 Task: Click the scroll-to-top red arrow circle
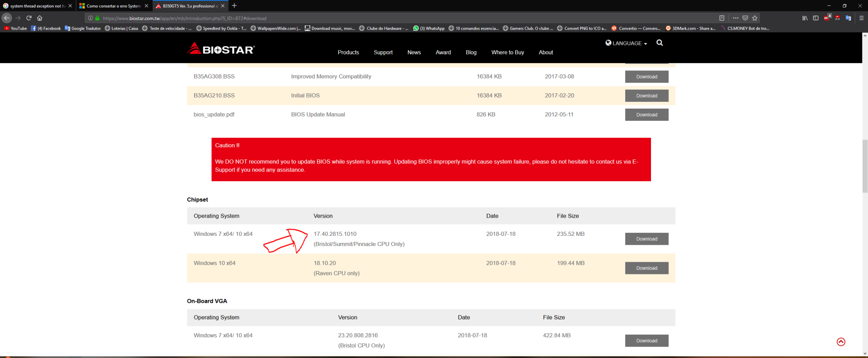click(x=841, y=342)
